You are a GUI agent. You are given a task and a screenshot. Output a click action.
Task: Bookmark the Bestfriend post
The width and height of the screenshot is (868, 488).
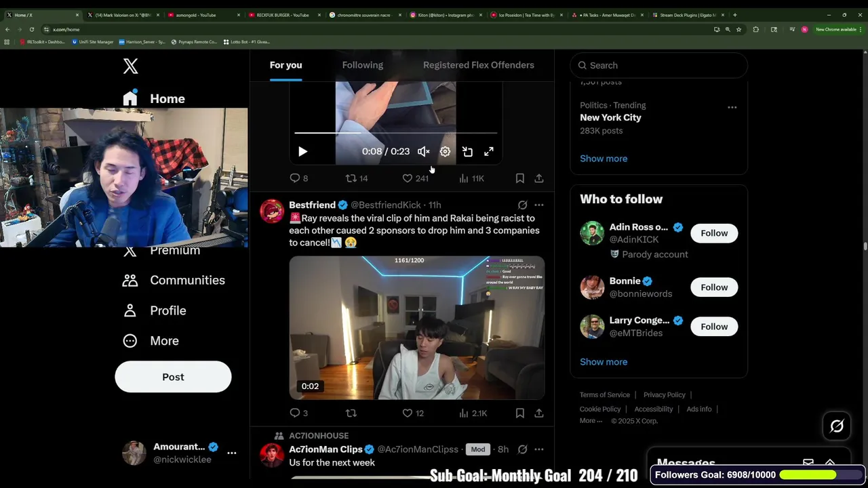tap(519, 413)
